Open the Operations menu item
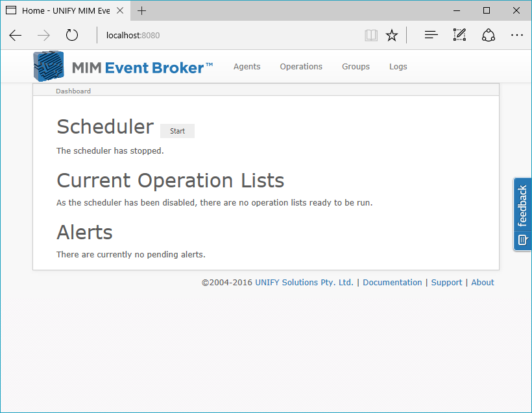 click(301, 67)
